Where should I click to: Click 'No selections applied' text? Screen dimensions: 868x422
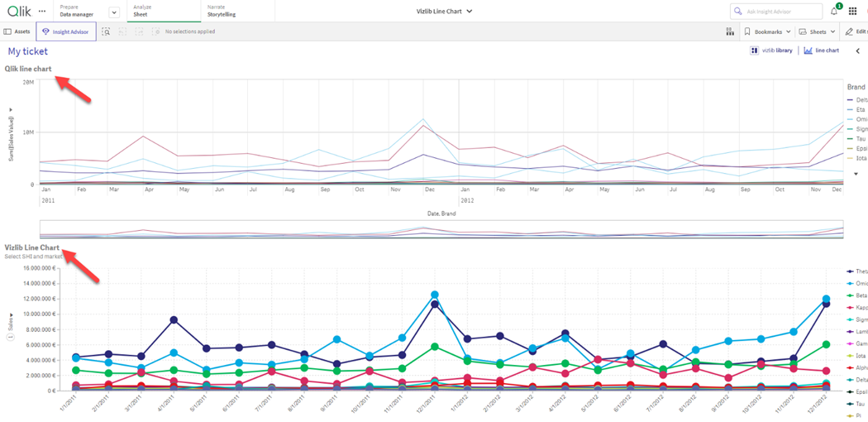pos(190,31)
